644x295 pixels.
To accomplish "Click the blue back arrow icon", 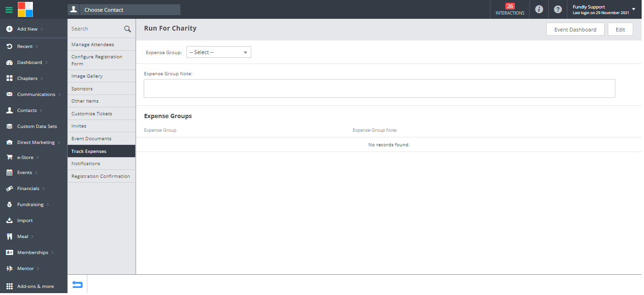I will click(78, 285).
